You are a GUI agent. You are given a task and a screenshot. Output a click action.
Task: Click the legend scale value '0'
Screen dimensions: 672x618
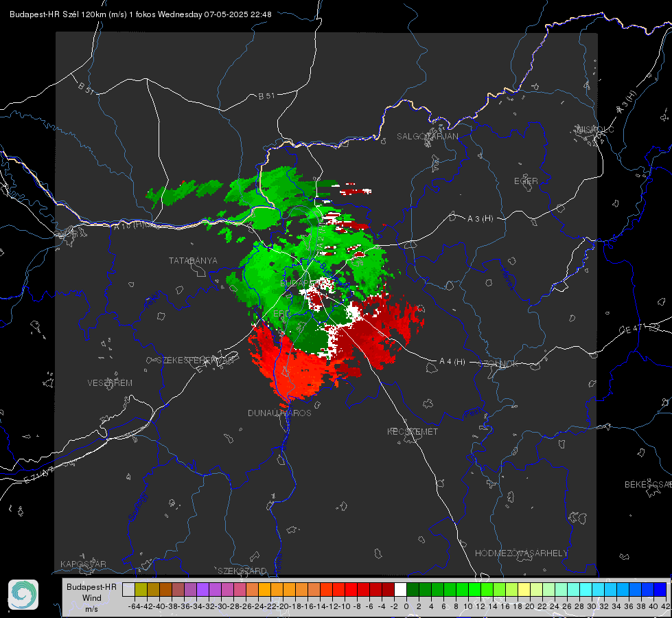[406, 606]
